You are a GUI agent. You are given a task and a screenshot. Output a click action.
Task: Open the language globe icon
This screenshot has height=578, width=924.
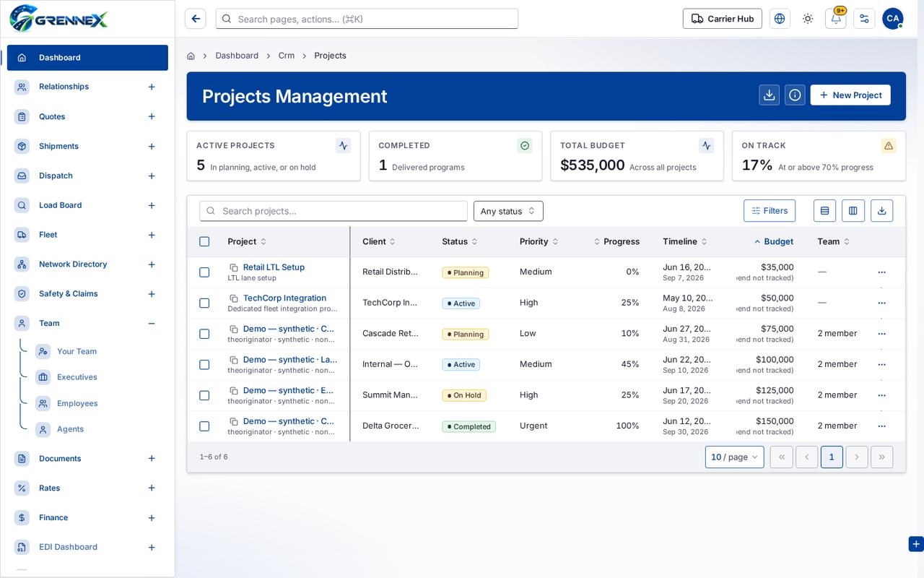(780, 19)
